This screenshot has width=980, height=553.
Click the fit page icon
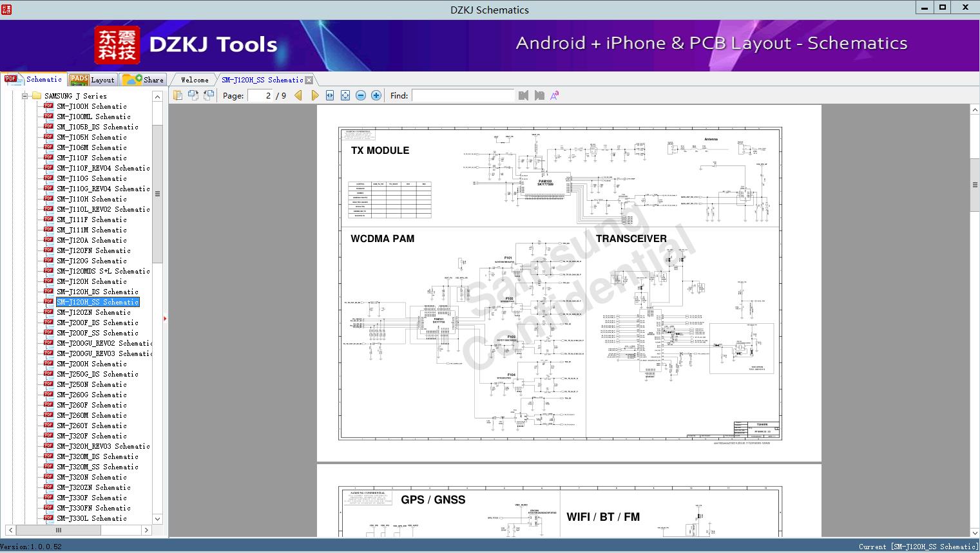click(345, 95)
